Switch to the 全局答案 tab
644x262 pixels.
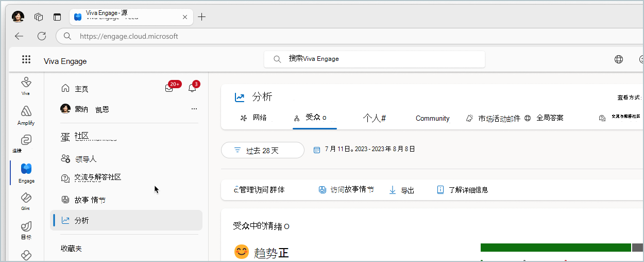click(544, 118)
